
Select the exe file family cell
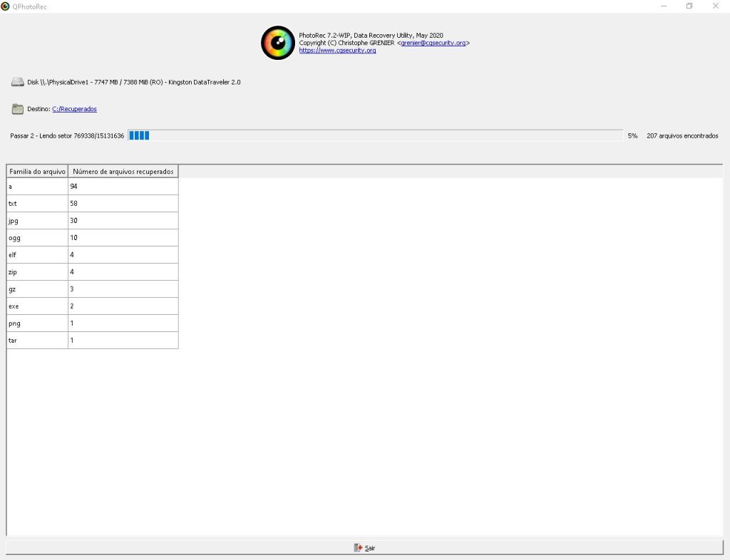[x=37, y=306]
